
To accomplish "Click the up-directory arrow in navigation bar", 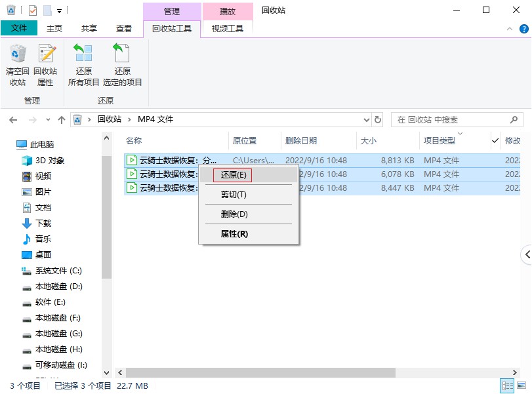I will point(62,120).
